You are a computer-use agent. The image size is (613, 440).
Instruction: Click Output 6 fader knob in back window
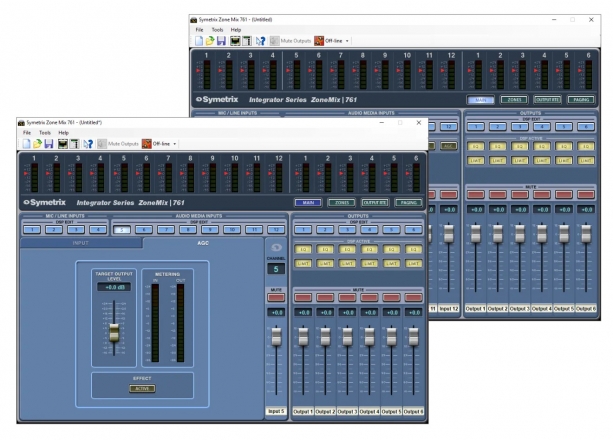(586, 233)
